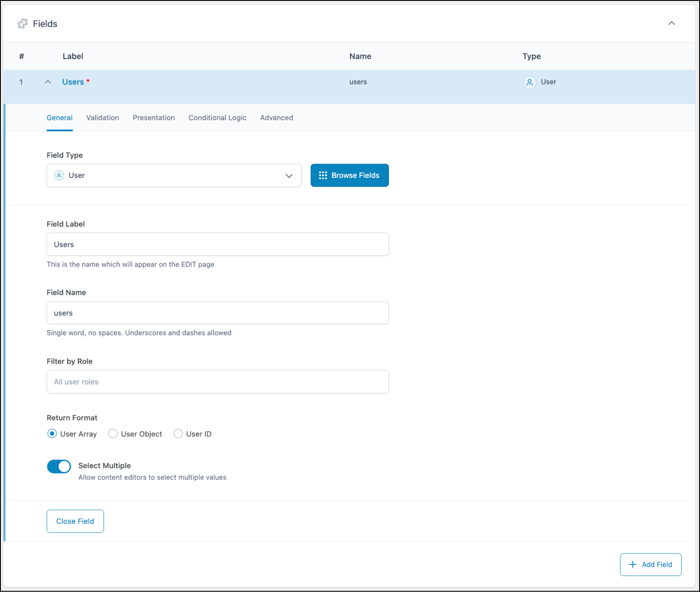Click the Browse Fields button
The height and width of the screenshot is (592, 700).
pyautogui.click(x=350, y=175)
